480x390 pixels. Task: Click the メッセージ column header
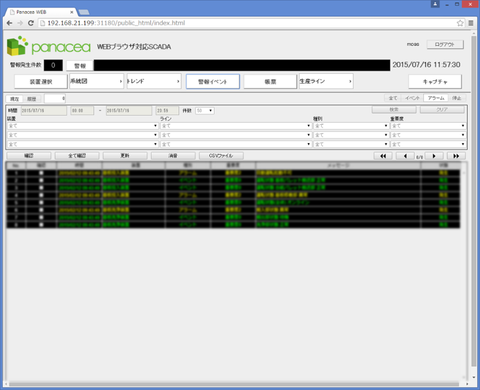[x=338, y=165]
